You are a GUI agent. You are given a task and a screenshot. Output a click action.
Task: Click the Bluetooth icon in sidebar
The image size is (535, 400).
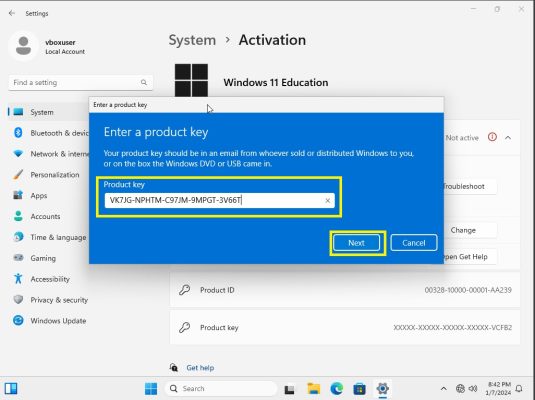[18, 133]
